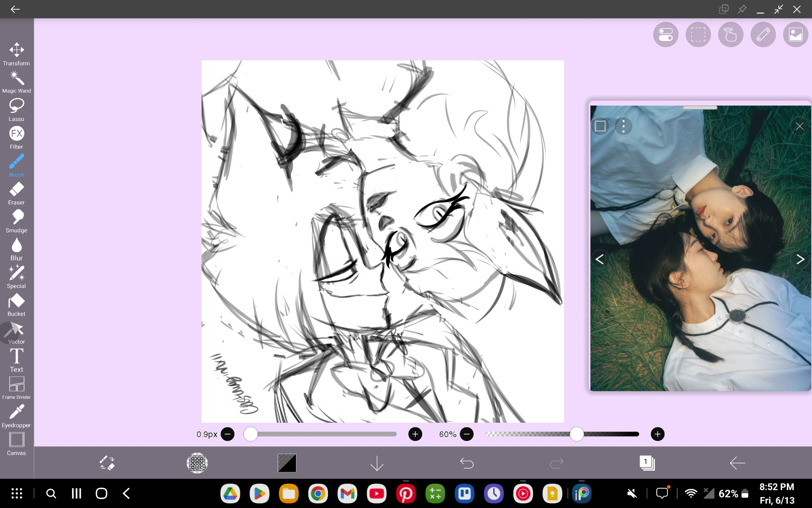
Task: Open the brush settings thumbnail 0.9
Action: (197, 463)
